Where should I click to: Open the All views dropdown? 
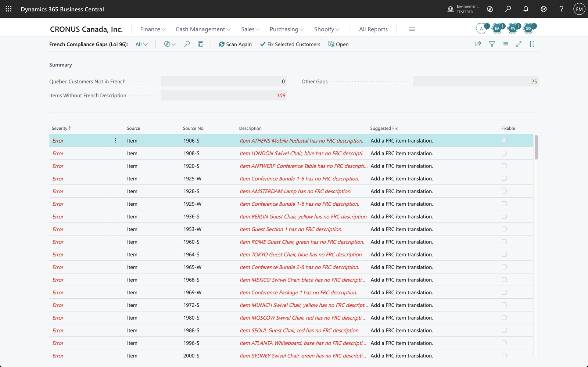coord(141,44)
